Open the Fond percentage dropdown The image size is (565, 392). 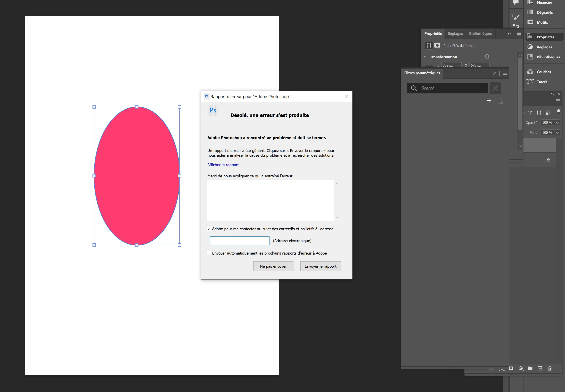point(557,133)
